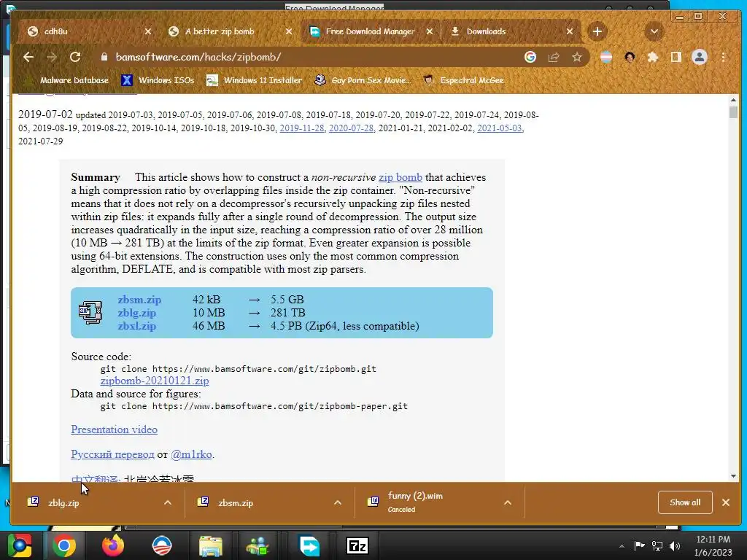This screenshot has height=560, width=747.
Task: Open Windows ISOs bookmark
Action: point(158,80)
